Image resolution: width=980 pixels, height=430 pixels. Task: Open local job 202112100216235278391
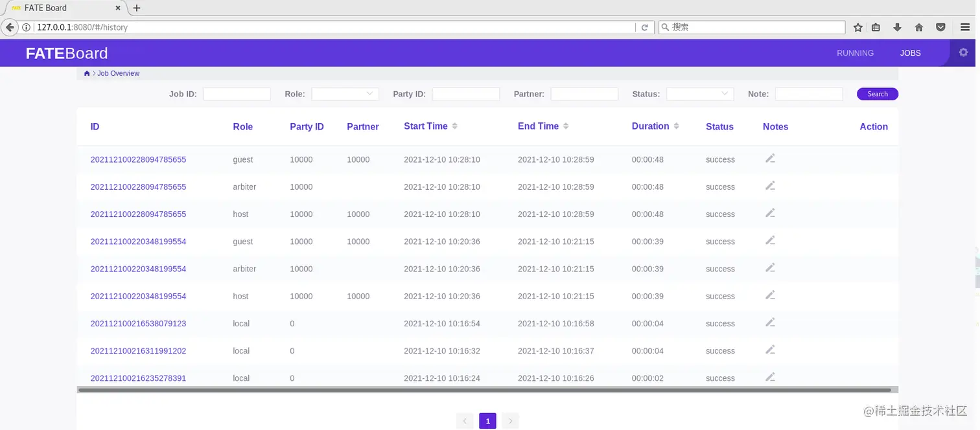pyautogui.click(x=138, y=378)
